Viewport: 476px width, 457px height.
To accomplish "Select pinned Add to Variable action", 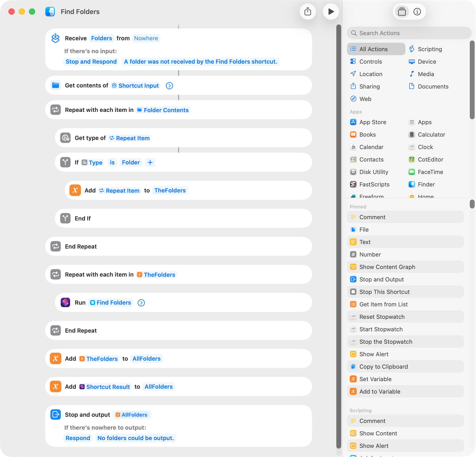I will [380, 391].
